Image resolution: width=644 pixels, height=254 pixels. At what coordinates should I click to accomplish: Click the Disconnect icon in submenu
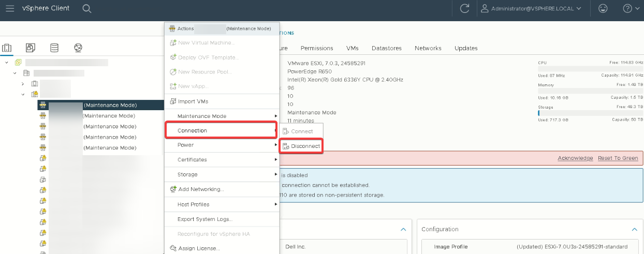[285, 146]
